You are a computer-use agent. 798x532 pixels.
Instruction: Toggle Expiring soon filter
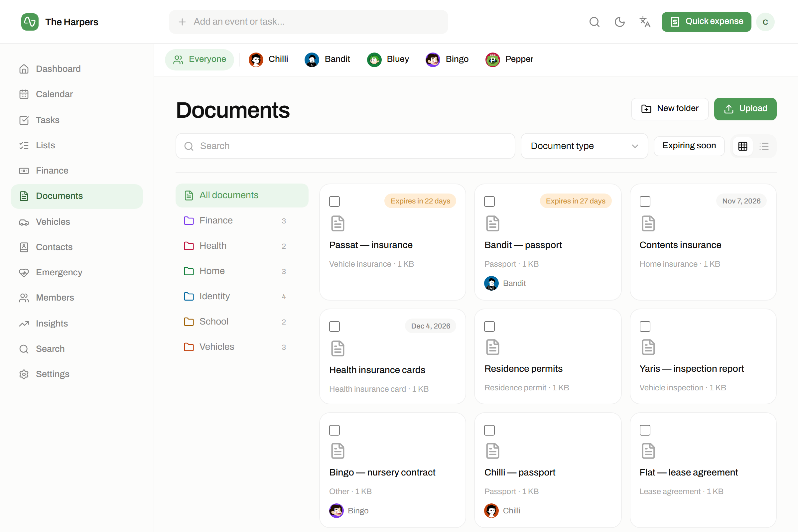pyautogui.click(x=689, y=146)
